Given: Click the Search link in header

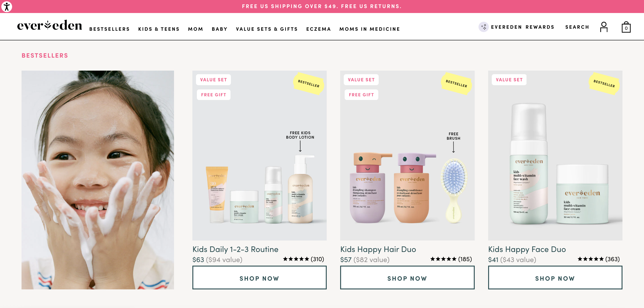Looking at the screenshot, I should pyautogui.click(x=577, y=27).
